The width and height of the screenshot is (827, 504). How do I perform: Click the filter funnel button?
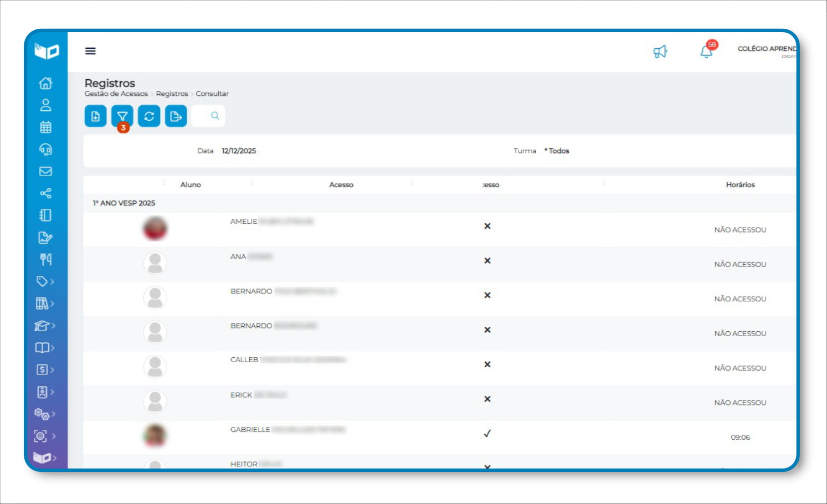pyautogui.click(x=122, y=116)
